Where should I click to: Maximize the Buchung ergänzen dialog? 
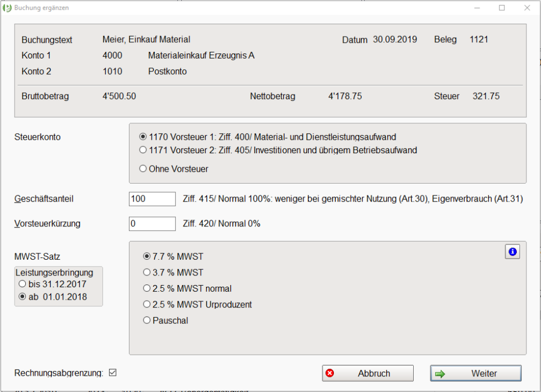click(x=502, y=8)
